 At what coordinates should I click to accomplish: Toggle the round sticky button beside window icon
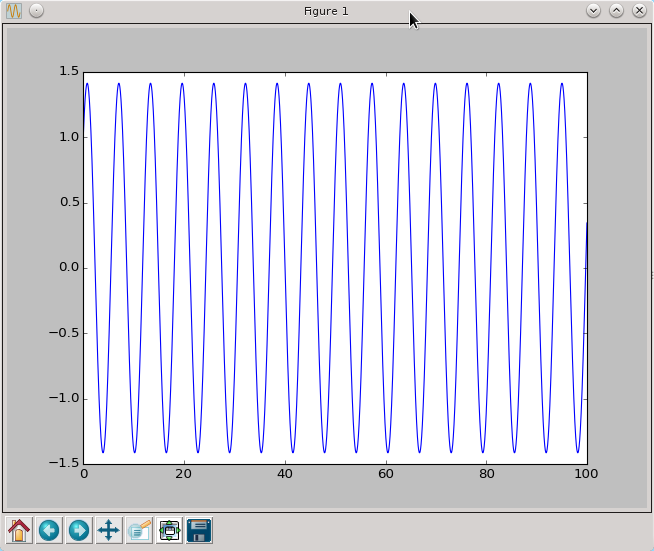(x=36, y=11)
